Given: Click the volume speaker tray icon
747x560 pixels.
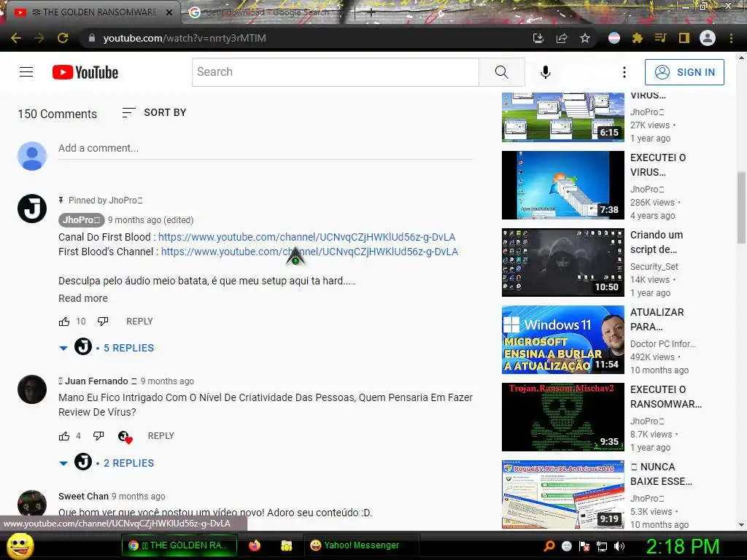Looking at the screenshot, I should [619, 546].
